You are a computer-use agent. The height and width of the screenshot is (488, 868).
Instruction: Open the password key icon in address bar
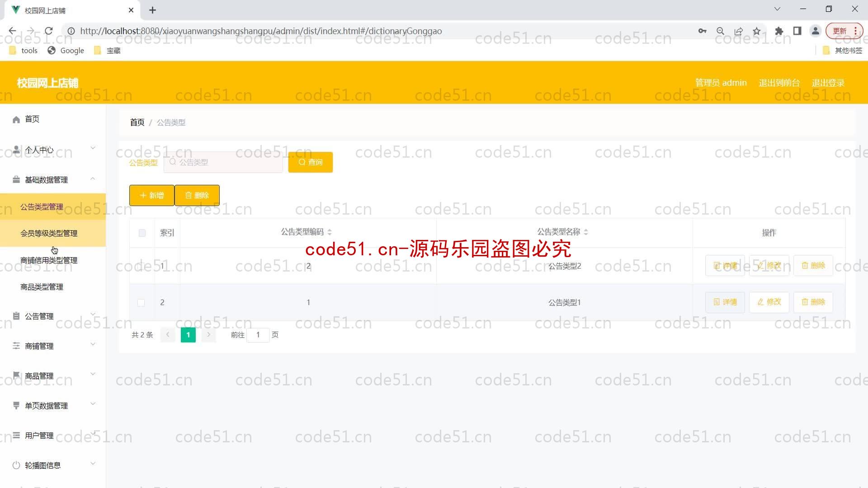click(702, 31)
